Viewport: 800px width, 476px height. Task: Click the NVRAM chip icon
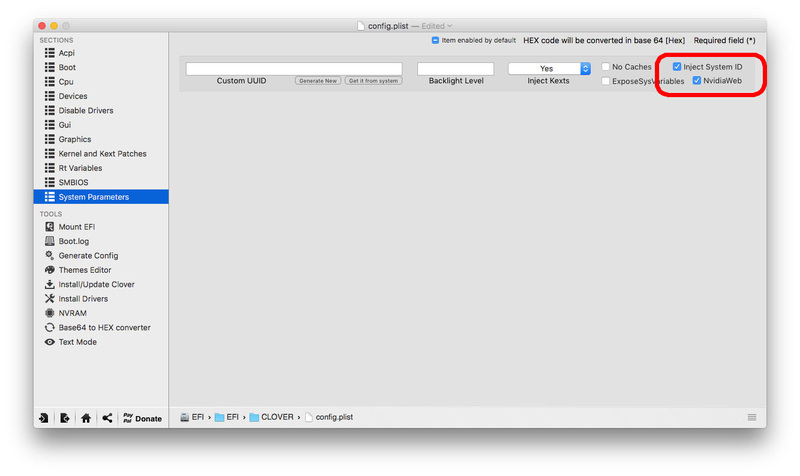click(49, 313)
